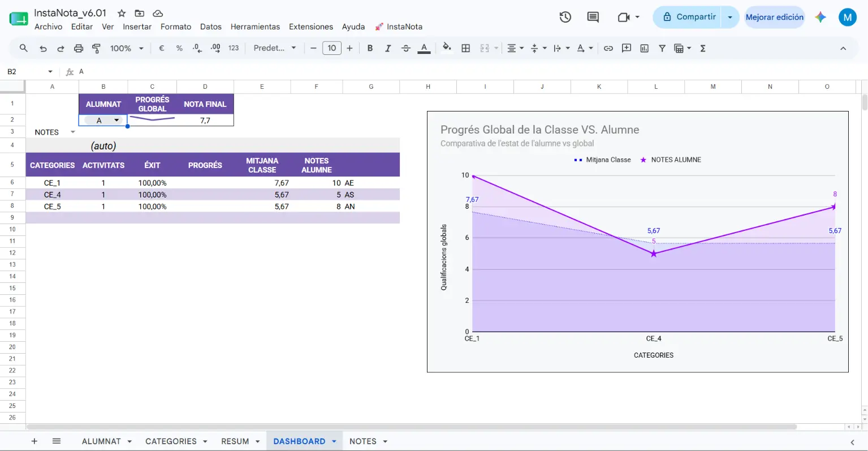
Task: Open the zoom 100% dropdown
Action: click(127, 48)
